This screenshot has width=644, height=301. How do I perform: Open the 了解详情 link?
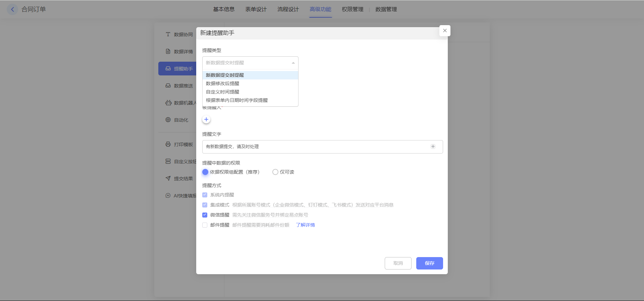click(x=305, y=225)
